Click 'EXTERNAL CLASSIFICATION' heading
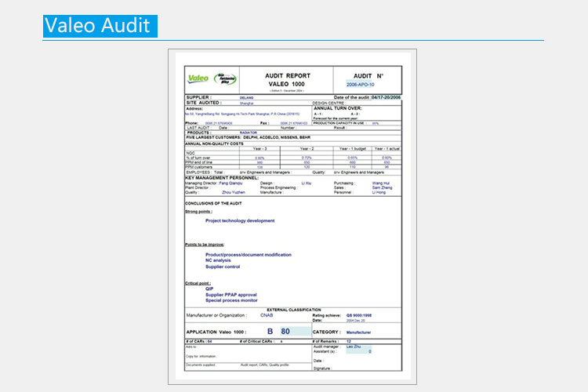 tap(294, 310)
